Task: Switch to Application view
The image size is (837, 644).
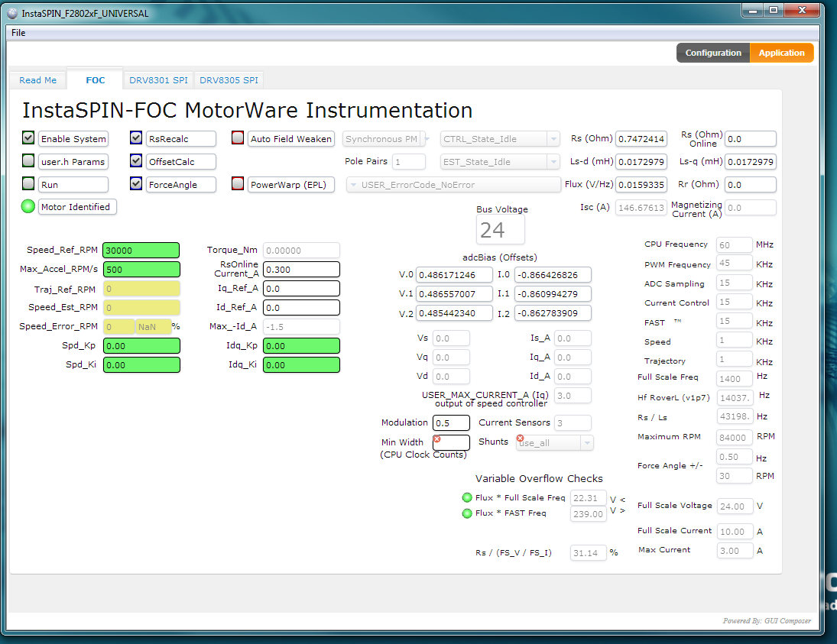Action: coord(781,53)
